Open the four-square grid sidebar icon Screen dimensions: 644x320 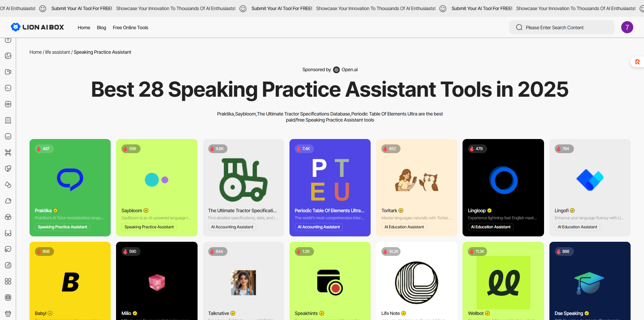8,281
